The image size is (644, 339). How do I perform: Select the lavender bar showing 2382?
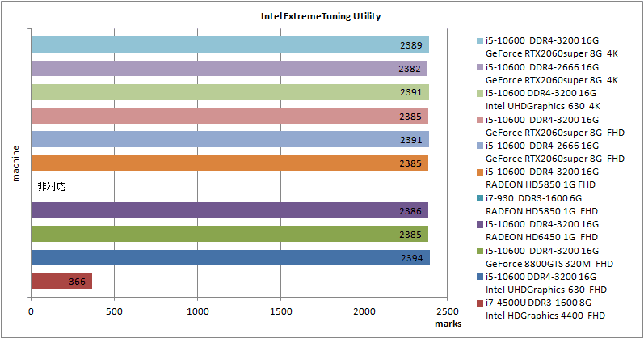click(x=228, y=69)
